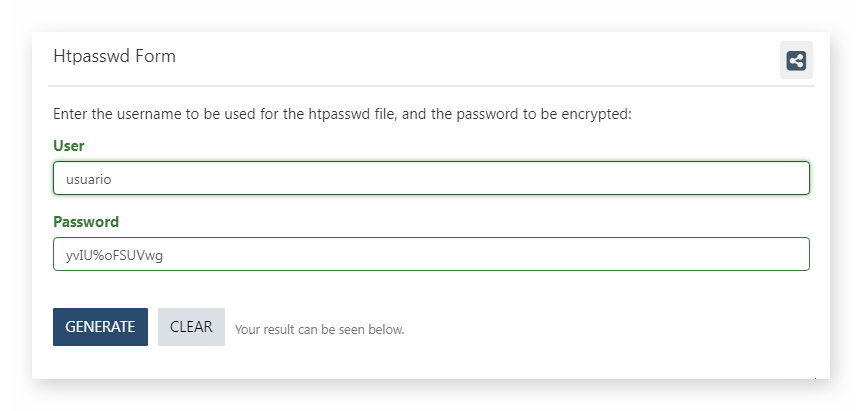Click the green Password label
The height and width of the screenshot is (411, 862).
click(x=86, y=221)
